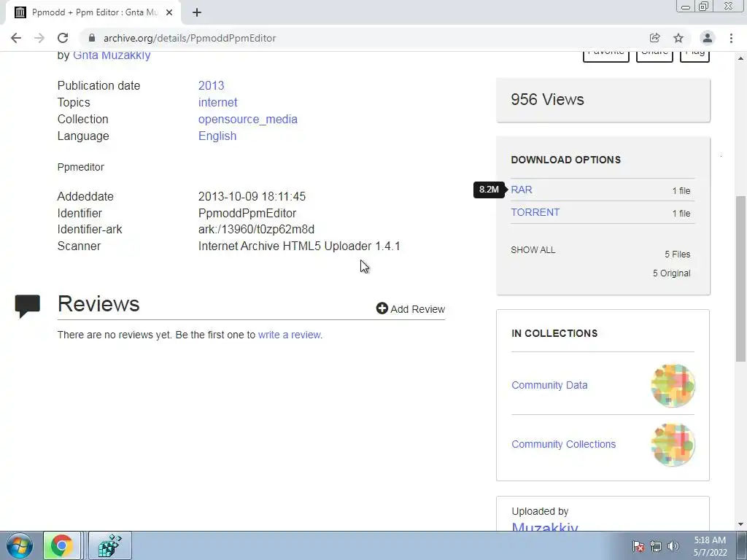This screenshot has width=747, height=560.
Task: Click Internet Archive HTML5 Uploader 1.4.1 text
Action: pos(299,246)
